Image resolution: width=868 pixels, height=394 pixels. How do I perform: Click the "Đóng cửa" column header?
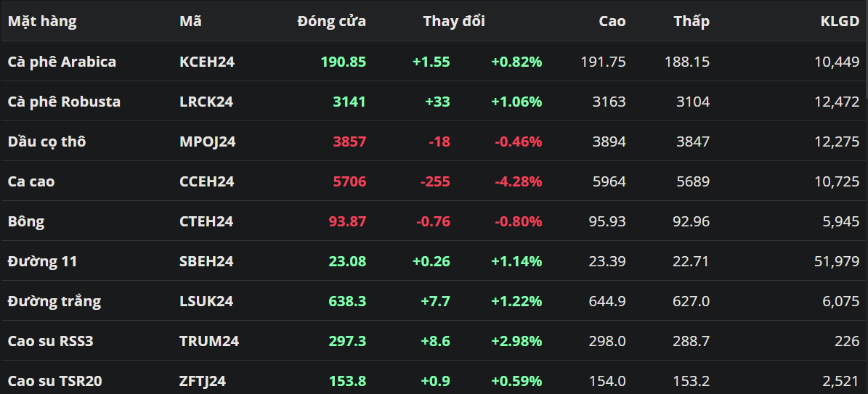(331, 21)
